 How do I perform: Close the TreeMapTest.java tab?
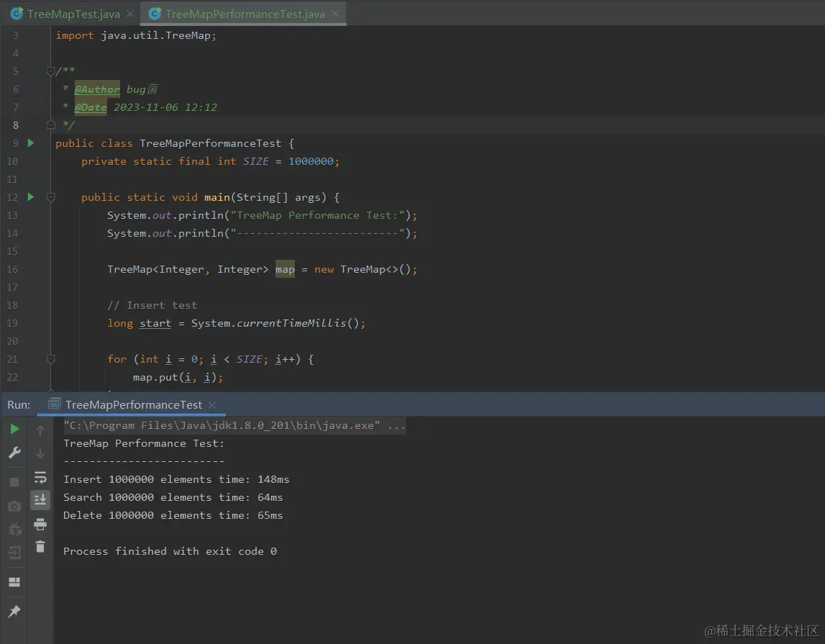130,14
